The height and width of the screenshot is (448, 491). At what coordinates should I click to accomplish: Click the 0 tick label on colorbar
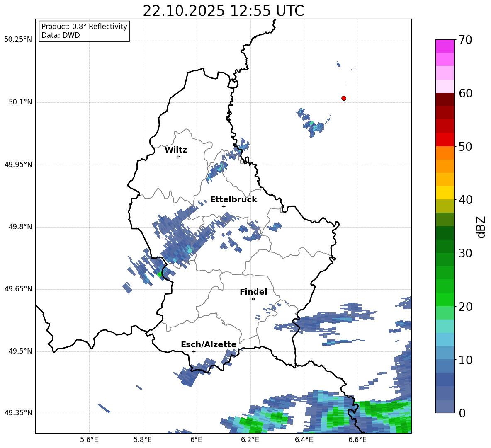pyautogui.click(x=462, y=413)
